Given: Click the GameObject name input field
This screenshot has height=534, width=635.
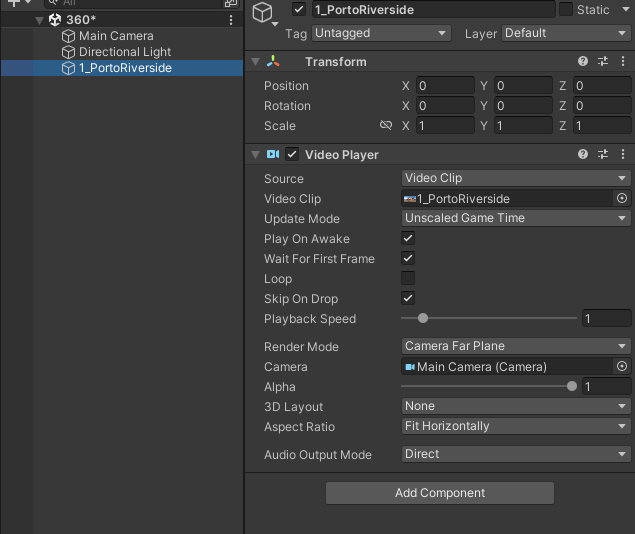Looking at the screenshot, I should 432,10.
